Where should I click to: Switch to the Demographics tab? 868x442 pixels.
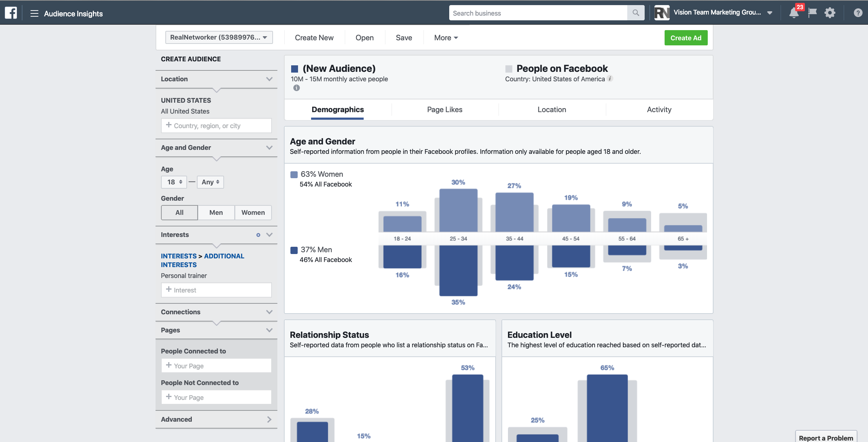pos(338,110)
